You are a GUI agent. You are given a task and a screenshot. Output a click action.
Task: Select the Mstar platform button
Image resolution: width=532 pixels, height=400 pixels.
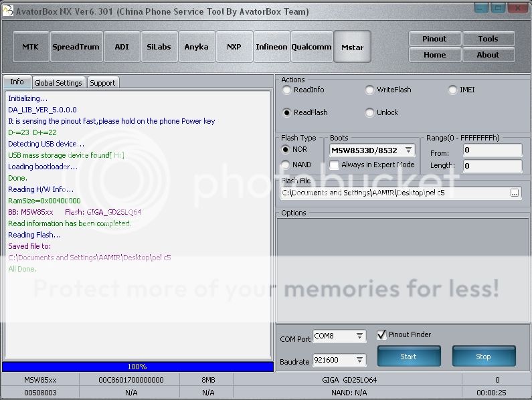click(x=352, y=47)
